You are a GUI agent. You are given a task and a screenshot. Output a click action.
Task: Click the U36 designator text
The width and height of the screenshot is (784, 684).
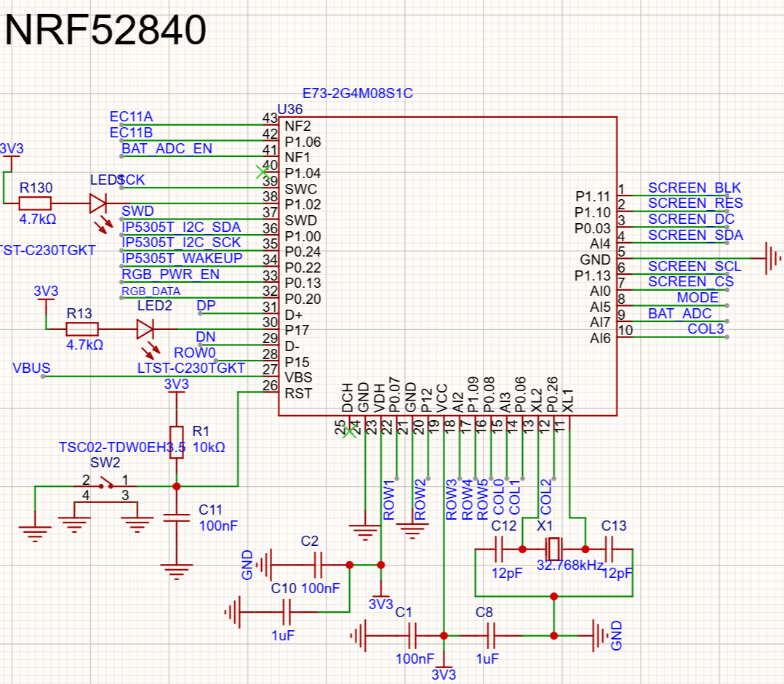click(290, 110)
